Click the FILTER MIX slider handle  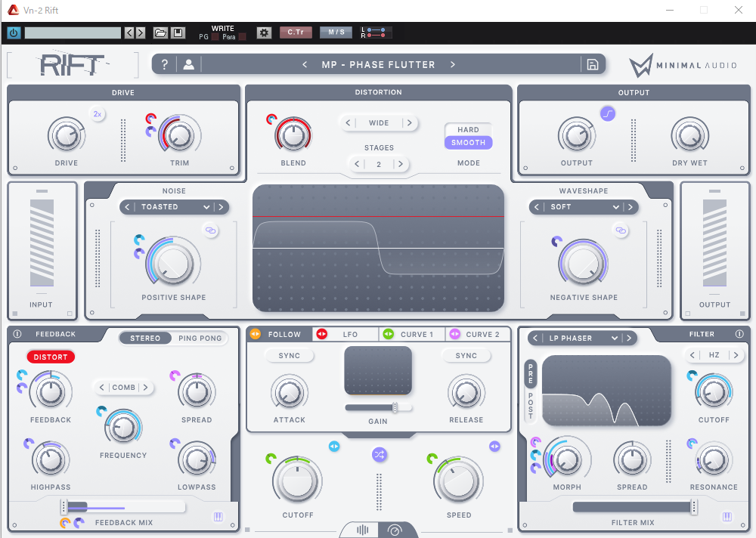pyautogui.click(x=694, y=507)
